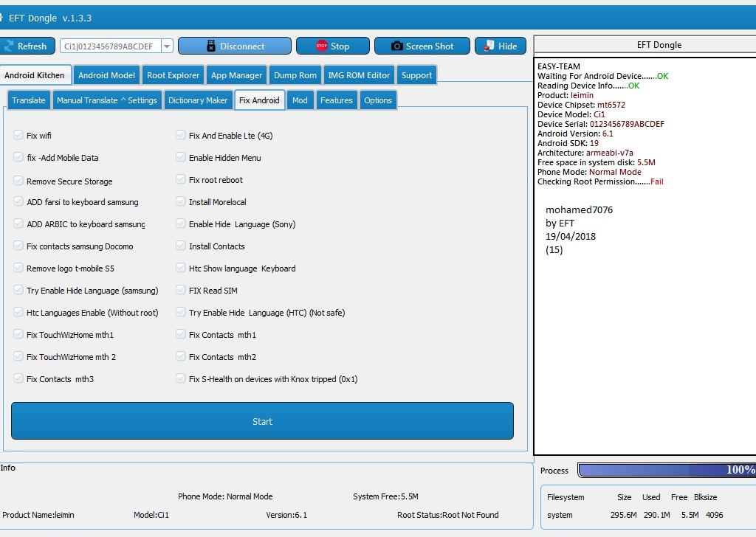Click 'Product Name:leimin' in Info panel

coord(38,515)
